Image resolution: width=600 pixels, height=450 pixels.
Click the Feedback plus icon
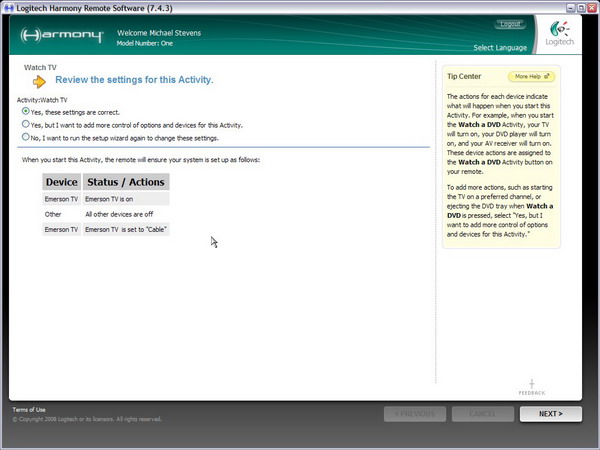point(532,384)
